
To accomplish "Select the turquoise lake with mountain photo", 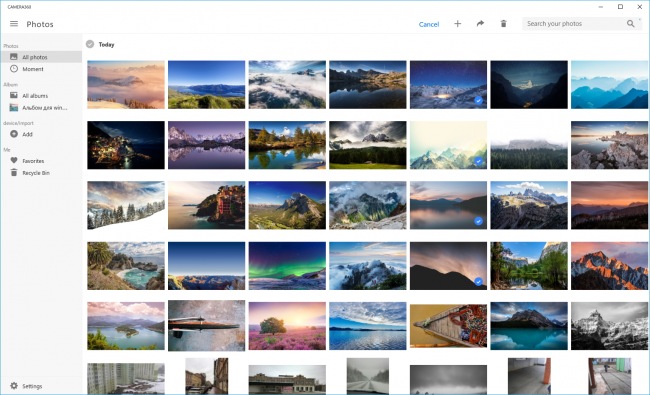I will tap(529, 326).
